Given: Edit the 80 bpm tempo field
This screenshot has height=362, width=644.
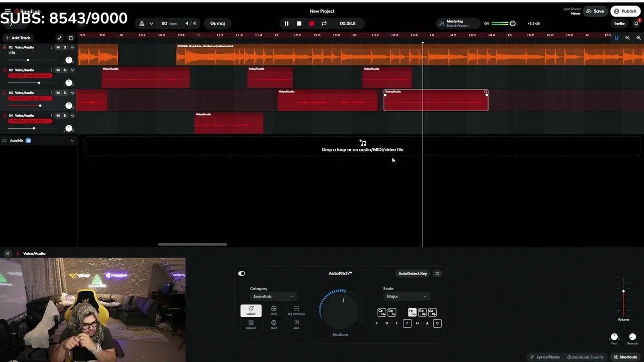Looking at the screenshot, I should 169,24.
